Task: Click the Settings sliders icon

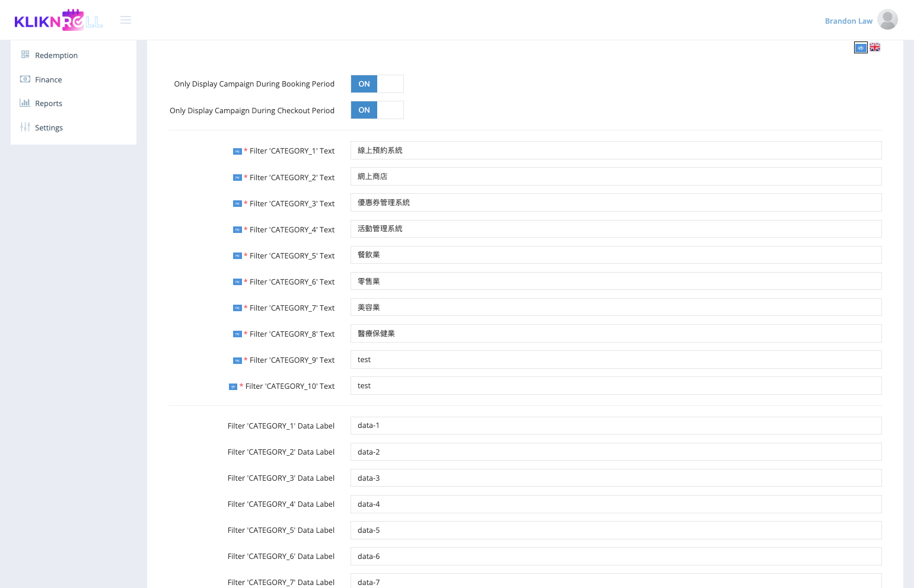Action: point(25,127)
